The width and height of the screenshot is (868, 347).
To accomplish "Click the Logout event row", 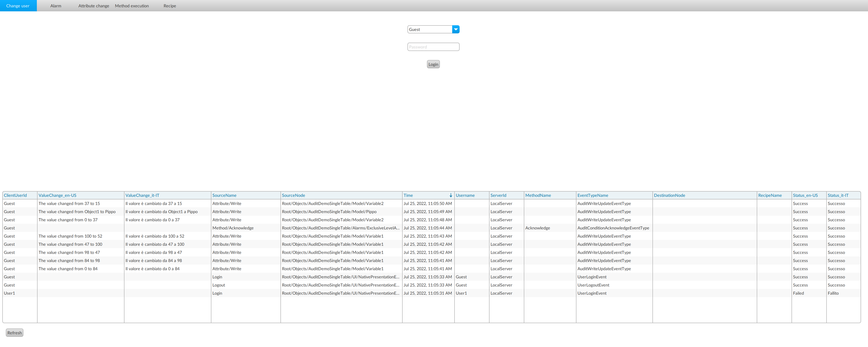I will pyautogui.click(x=219, y=285).
